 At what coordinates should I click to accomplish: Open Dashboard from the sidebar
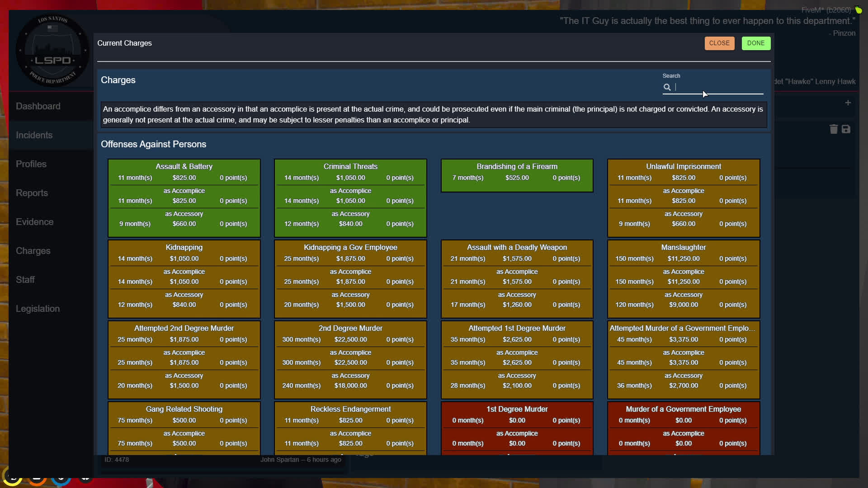click(38, 106)
